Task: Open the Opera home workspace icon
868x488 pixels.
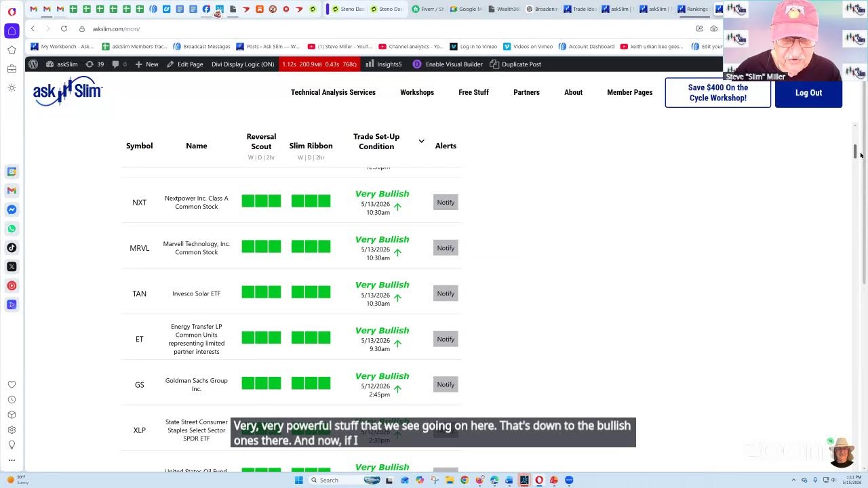Action: coord(12,31)
